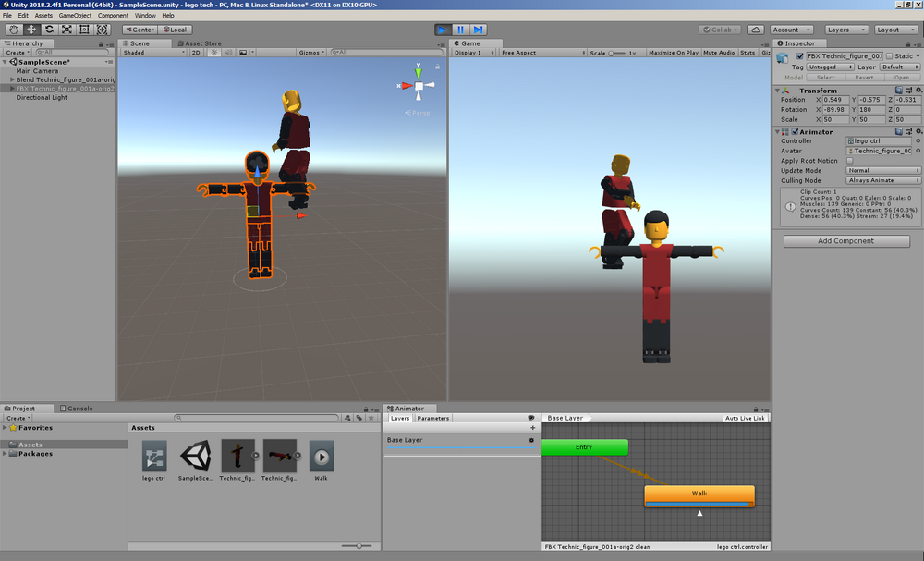Open Layers dropdown in toolbar
Viewport: 924px width, 561px height.
pyautogui.click(x=846, y=30)
